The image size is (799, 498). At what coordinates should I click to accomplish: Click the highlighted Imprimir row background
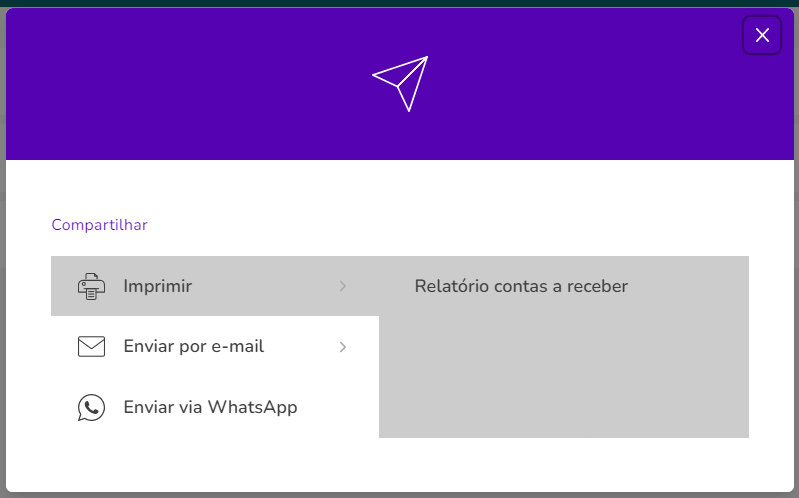tap(255, 286)
